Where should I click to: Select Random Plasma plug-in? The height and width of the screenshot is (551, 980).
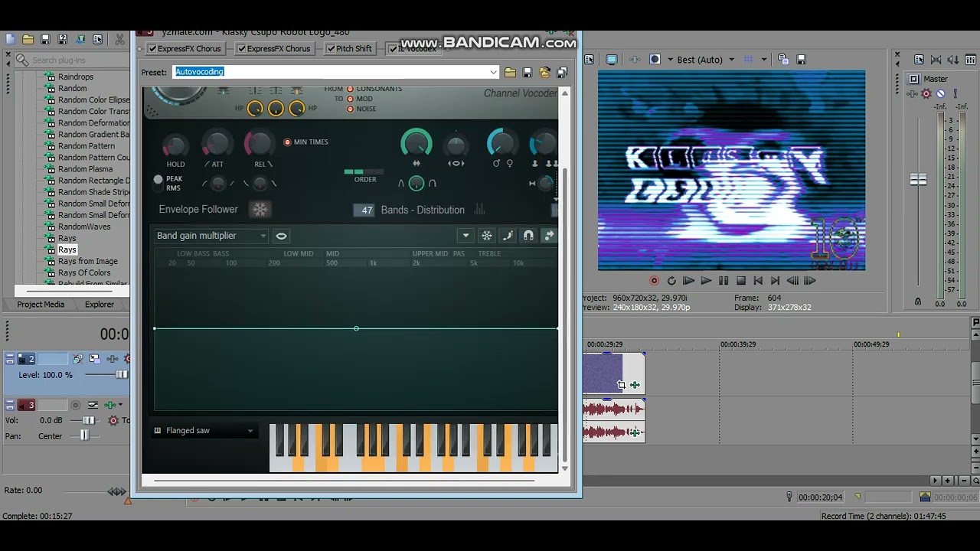(85, 169)
